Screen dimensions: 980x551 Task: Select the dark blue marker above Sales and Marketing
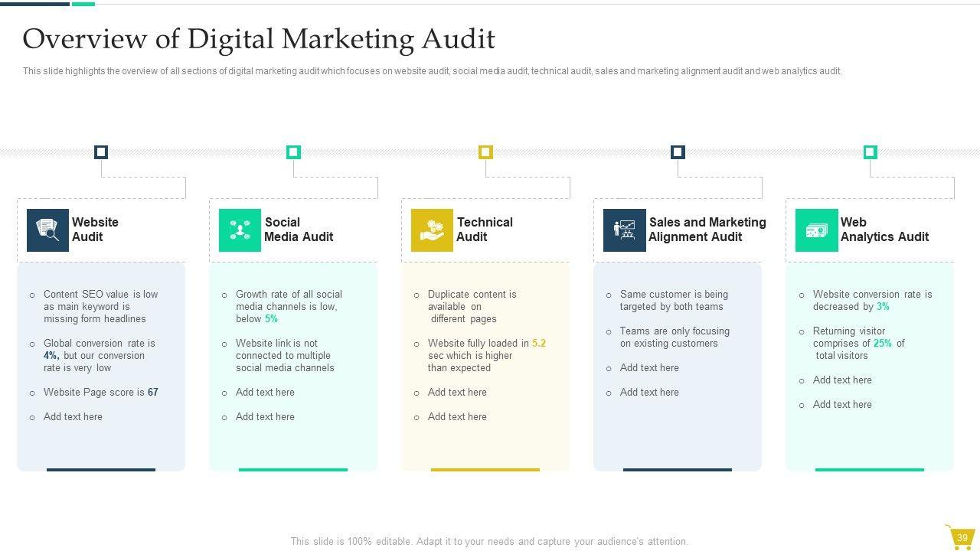coord(678,152)
